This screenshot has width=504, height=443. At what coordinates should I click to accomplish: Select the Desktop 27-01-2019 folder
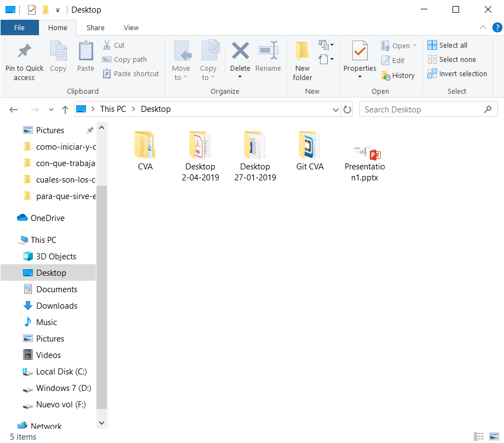255,156
